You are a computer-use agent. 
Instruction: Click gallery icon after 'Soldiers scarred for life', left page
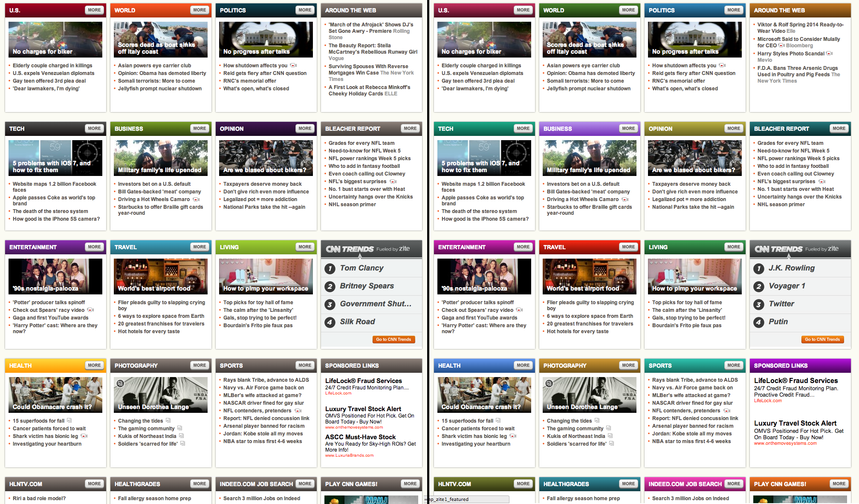[182, 444]
